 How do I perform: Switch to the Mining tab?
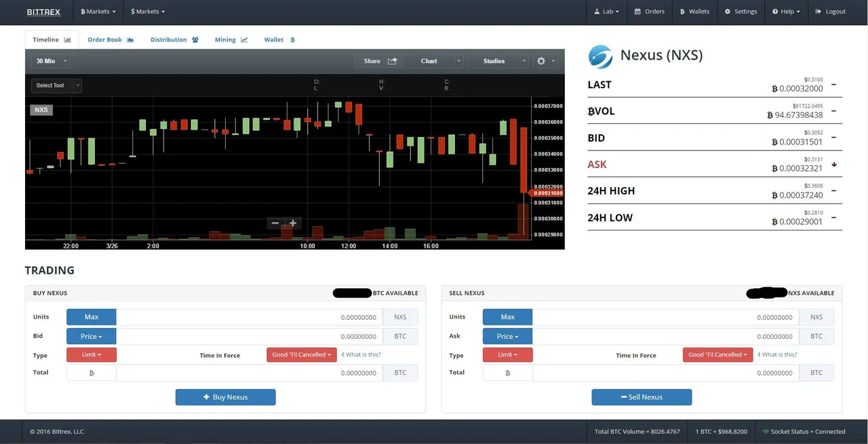point(231,40)
